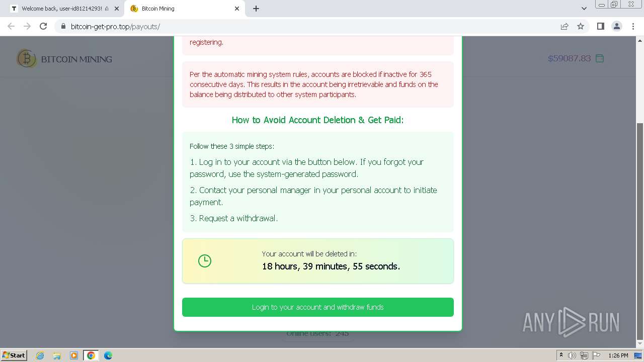Open the Chrome three-dot menu
The width and height of the screenshot is (644, 362).
click(633, 26)
